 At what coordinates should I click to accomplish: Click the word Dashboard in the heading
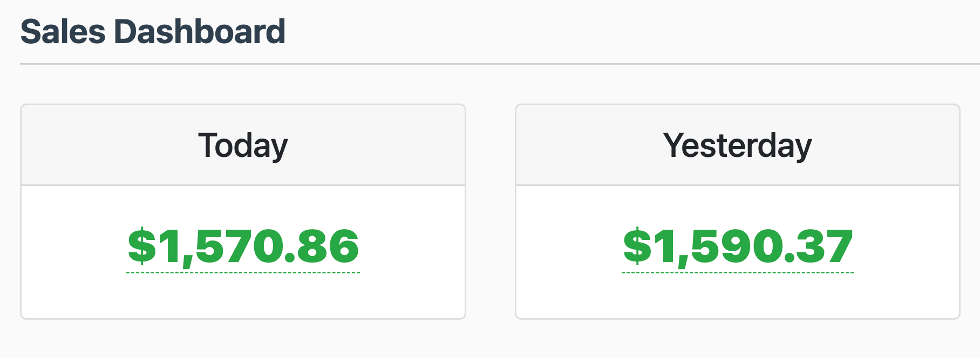tap(199, 32)
